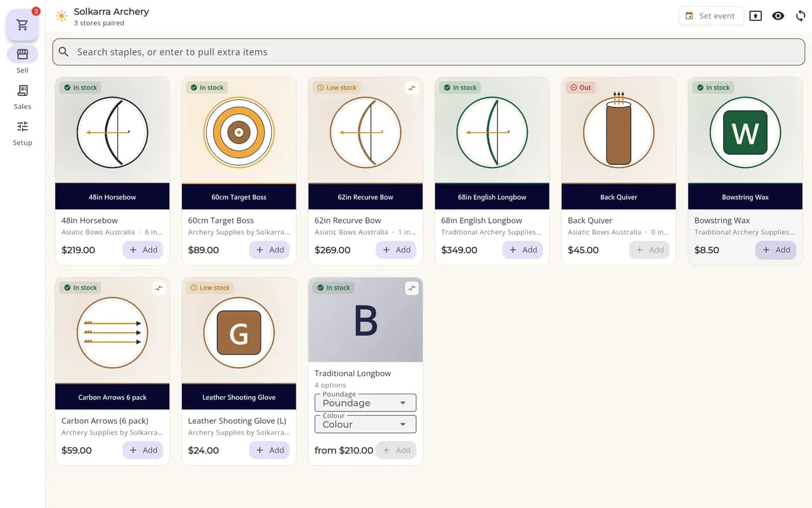This screenshot has height=508, width=812.
Task: Click the 60cm Target Boss product image
Action: click(x=239, y=143)
